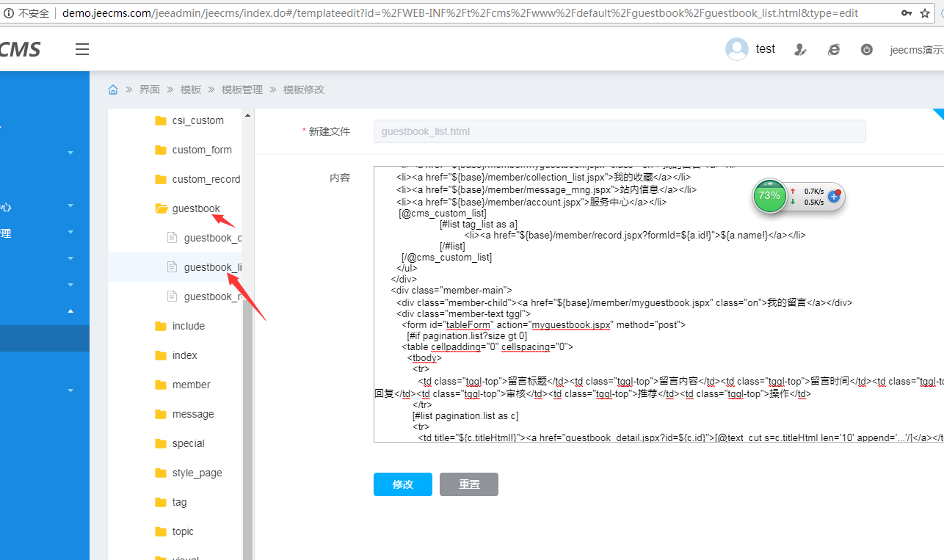Viewport: 944px width, 560px height.
Task: Click the topic folder icon
Action: (161, 531)
